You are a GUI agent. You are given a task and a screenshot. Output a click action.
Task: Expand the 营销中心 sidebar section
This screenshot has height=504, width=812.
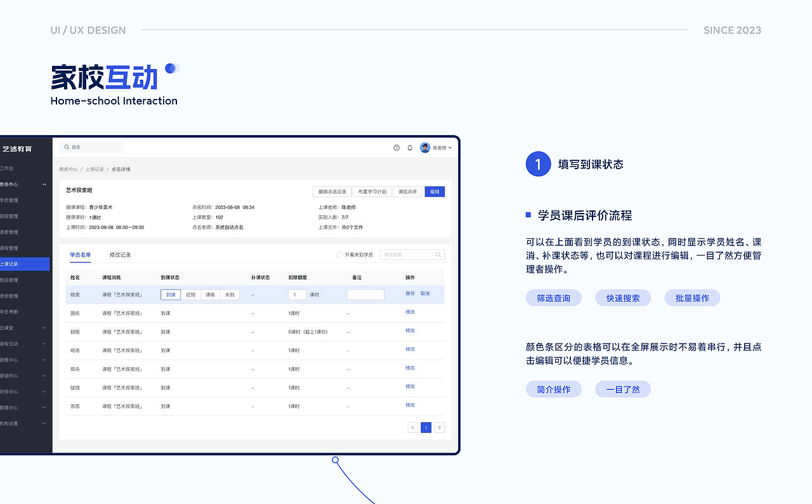point(44,376)
